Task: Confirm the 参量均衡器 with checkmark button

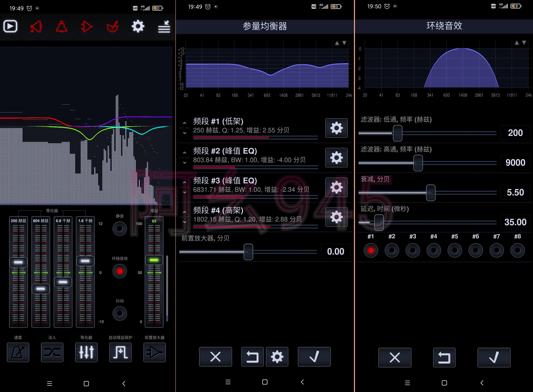Action: (x=314, y=357)
